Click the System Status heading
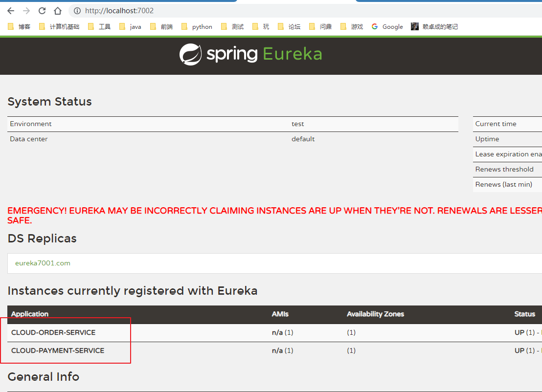Screen dimensions: 542x392 coord(50,102)
